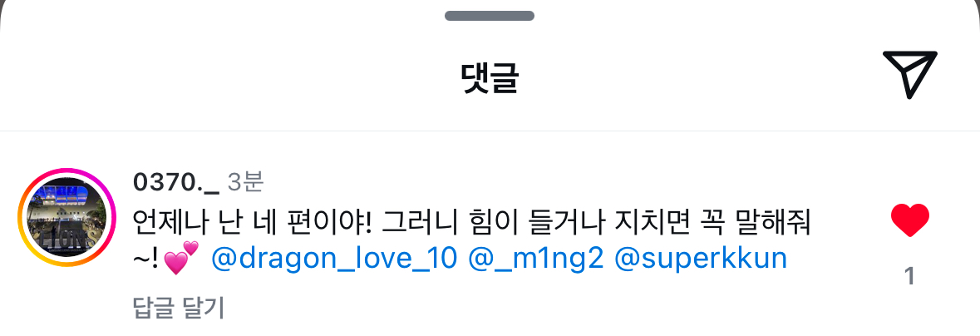Open the 0370._ username profile link
Viewport: 980px width, 336px height.
(175, 182)
